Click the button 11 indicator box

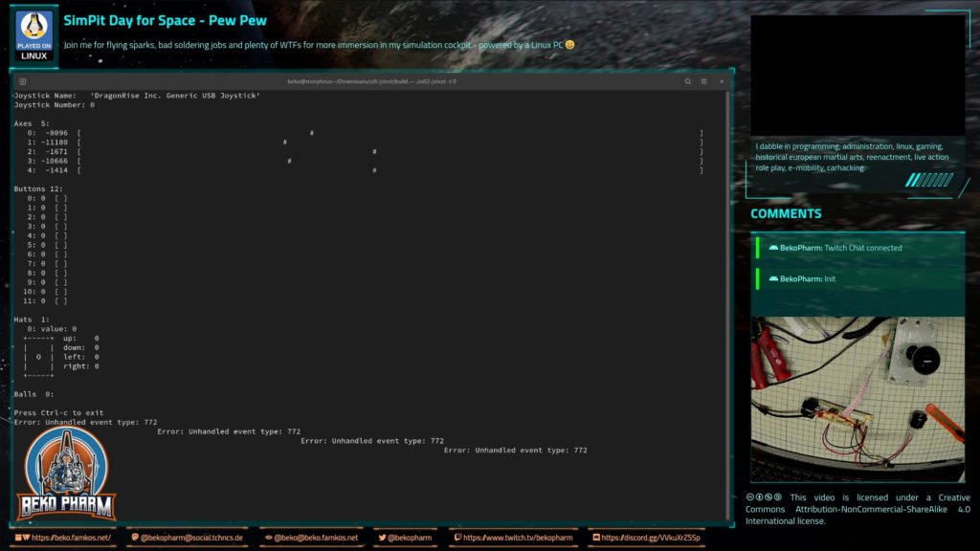pyautogui.click(x=60, y=301)
